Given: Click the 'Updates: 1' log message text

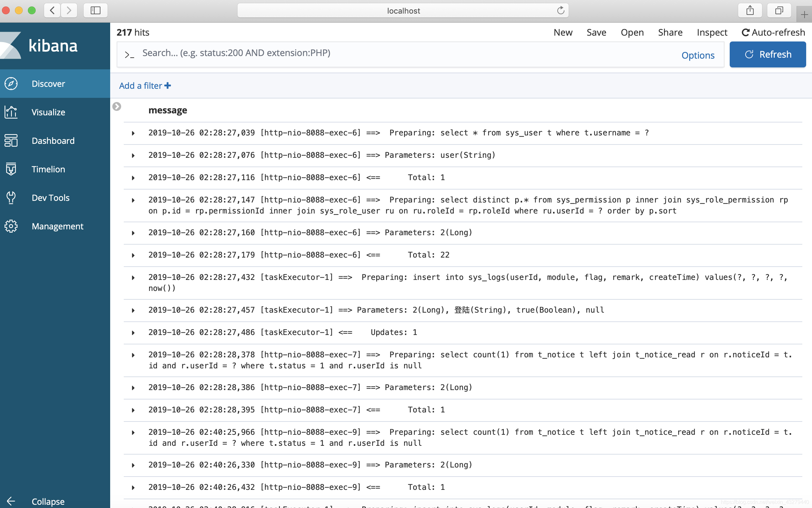Looking at the screenshot, I should click(x=394, y=332).
